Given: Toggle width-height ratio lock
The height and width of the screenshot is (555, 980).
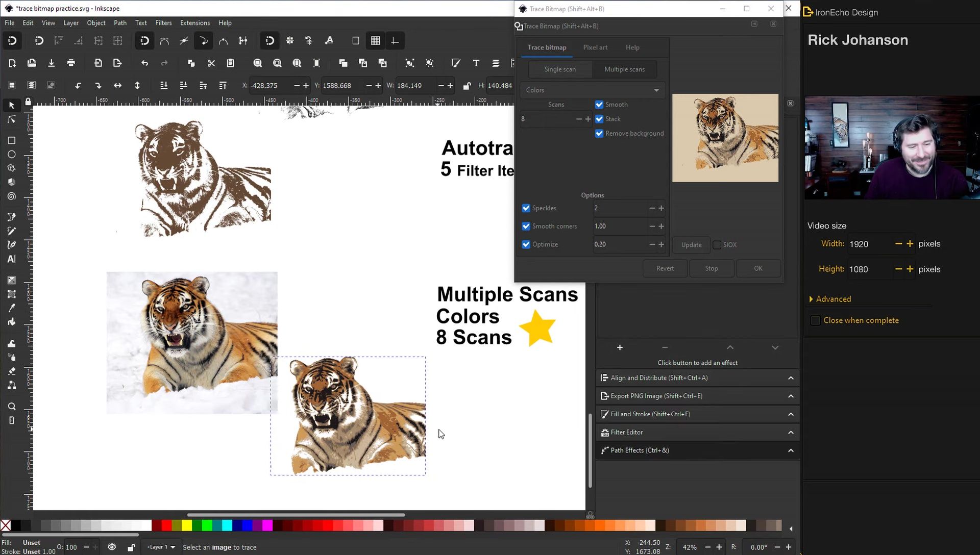Looking at the screenshot, I should pyautogui.click(x=467, y=86).
